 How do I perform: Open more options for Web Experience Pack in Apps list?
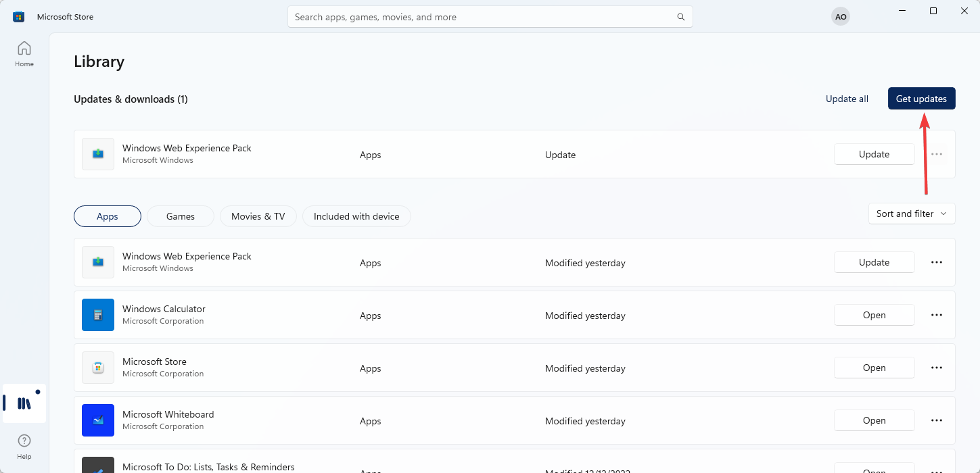click(937, 262)
